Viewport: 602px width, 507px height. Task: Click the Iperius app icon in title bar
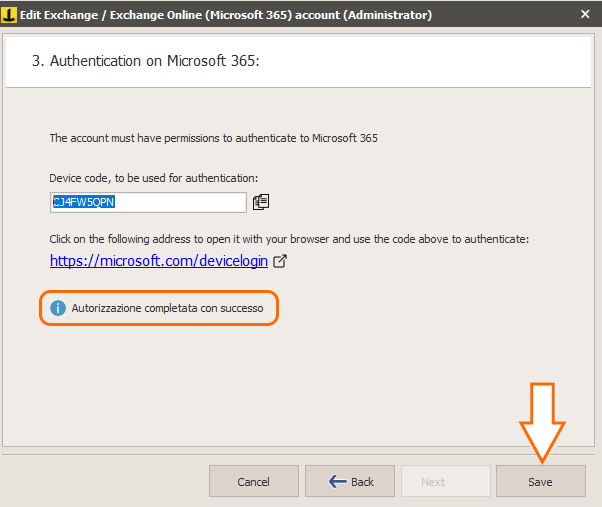[x=9, y=15]
